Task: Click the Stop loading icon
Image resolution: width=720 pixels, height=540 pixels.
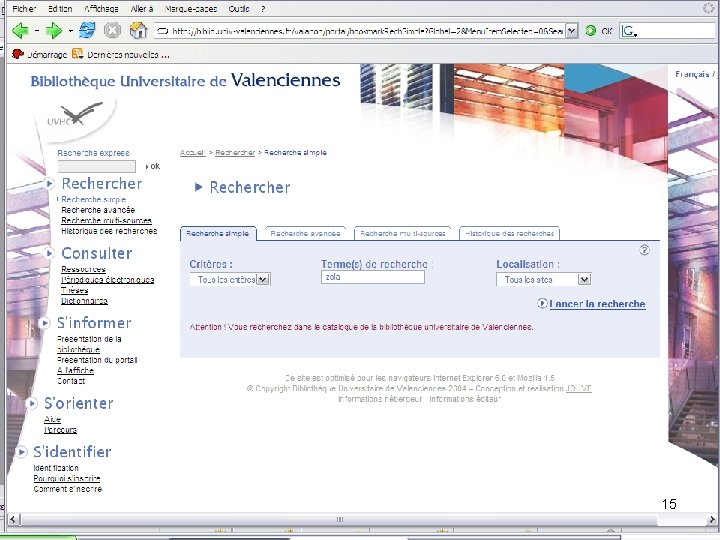Action: pyautogui.click(x=112, y=31)
